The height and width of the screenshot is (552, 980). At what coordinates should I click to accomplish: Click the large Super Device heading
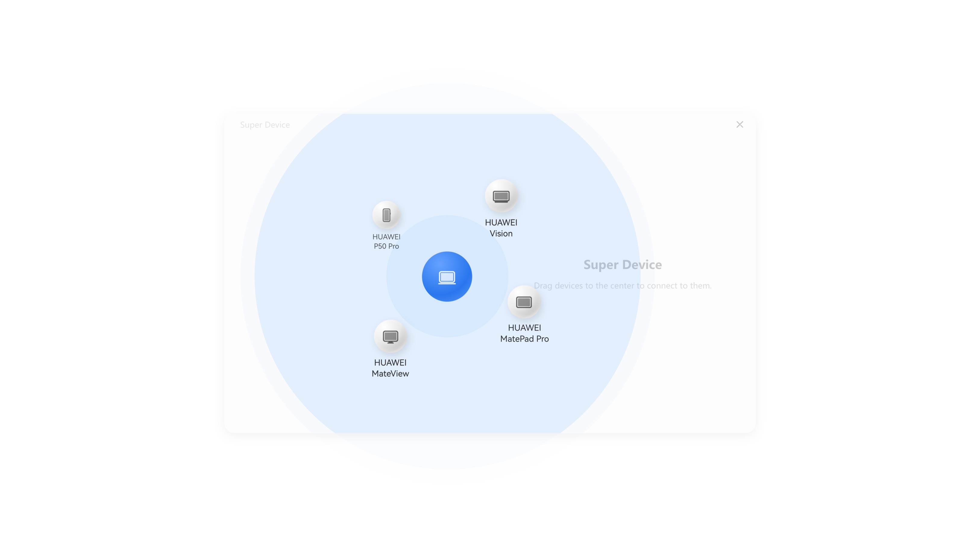622,265
